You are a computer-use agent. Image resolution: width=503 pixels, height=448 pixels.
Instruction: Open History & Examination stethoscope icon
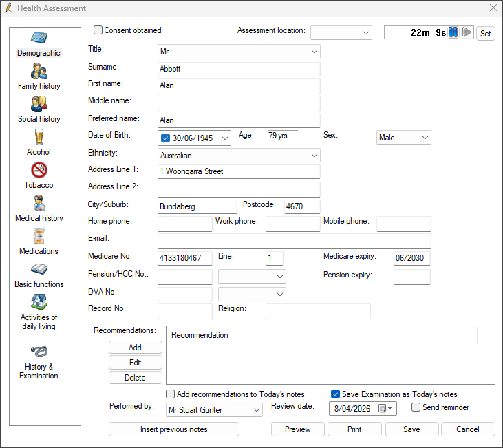[x=39, y=352]
